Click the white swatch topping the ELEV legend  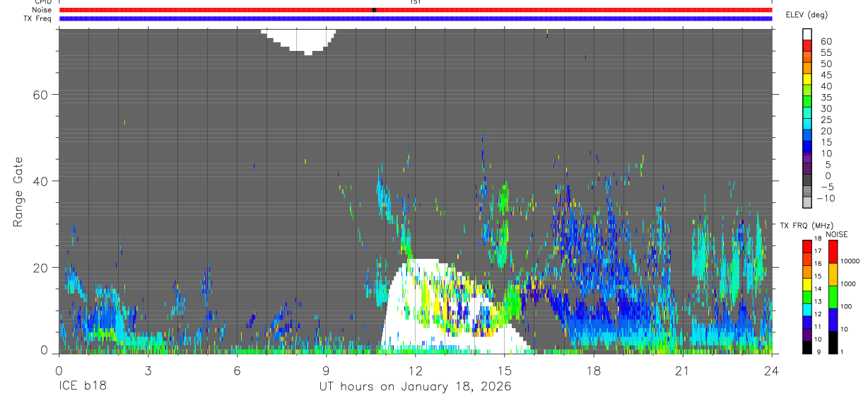coord(807,35)
